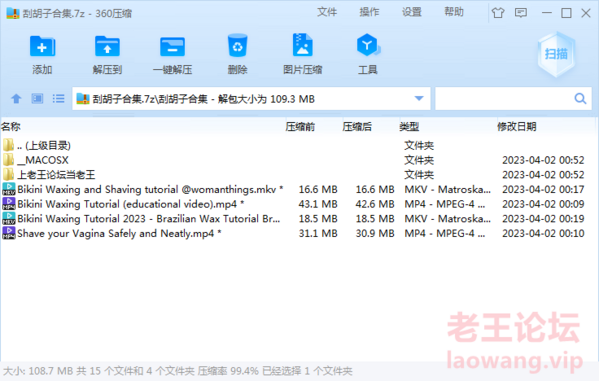Click the 扫描 (Scan) hexagon button
Screen dimensions: 599x381
click(x=556, y=54)
